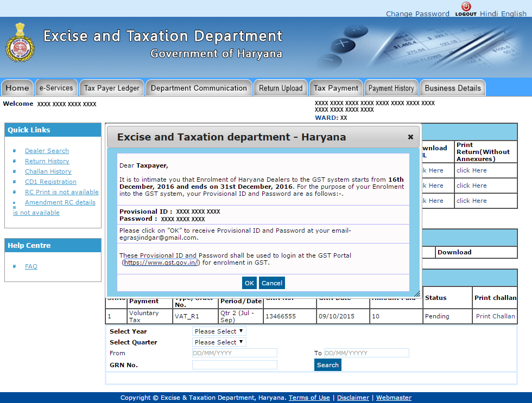Open the Business Details tab
The width and height of the screenshot is (532, 403).
(453, 88)
